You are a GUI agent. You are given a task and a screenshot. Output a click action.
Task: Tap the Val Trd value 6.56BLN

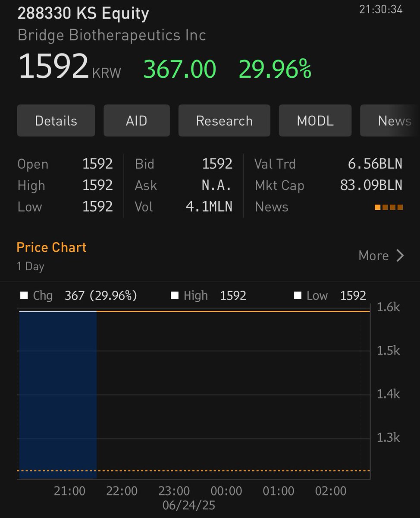click(375, 164)
